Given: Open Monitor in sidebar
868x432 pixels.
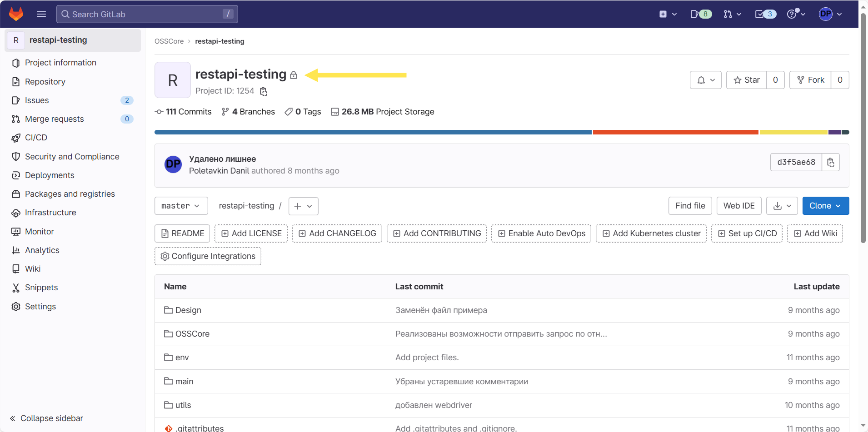Looking at the screenshot, I should pyautogui.click(x=73, y=232).
